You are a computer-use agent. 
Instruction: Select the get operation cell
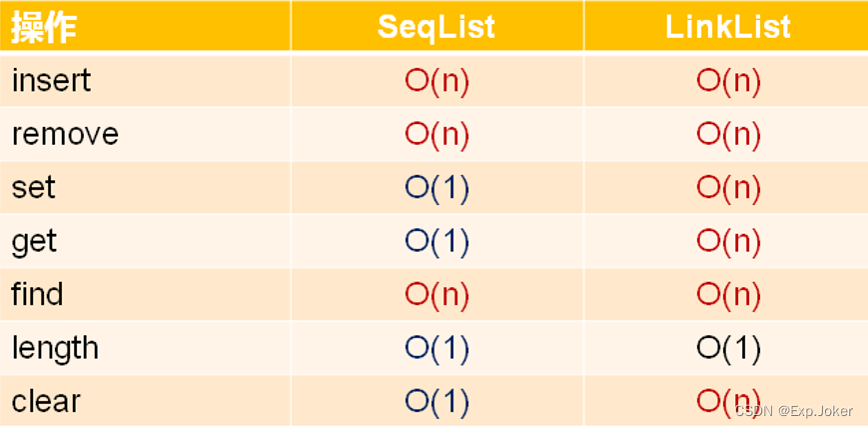(x=34, y=241)
